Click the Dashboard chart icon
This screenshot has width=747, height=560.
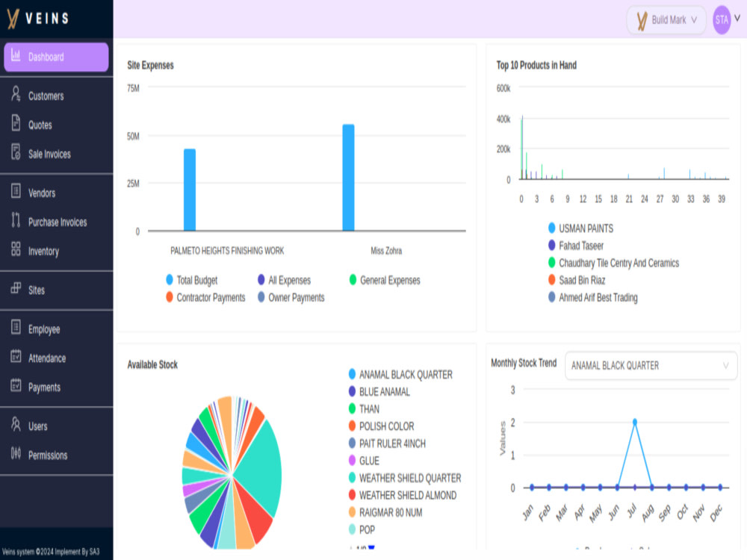pos(16,56)
